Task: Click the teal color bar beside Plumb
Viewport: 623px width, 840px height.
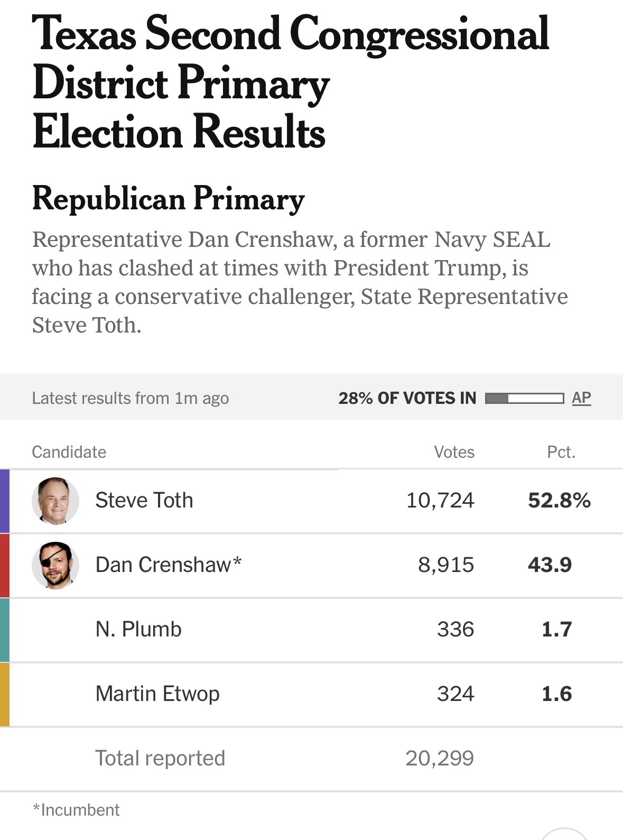Action: coord(4,630)
